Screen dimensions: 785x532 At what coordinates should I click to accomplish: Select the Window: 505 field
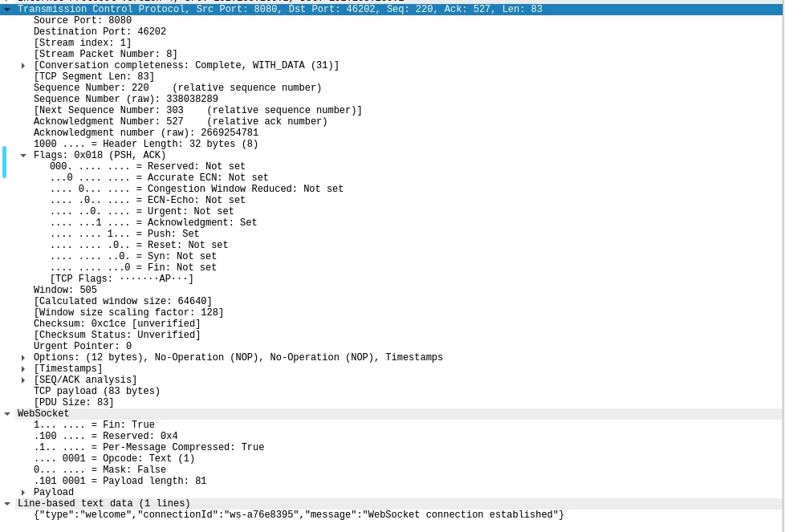click(x=65, y=290)
